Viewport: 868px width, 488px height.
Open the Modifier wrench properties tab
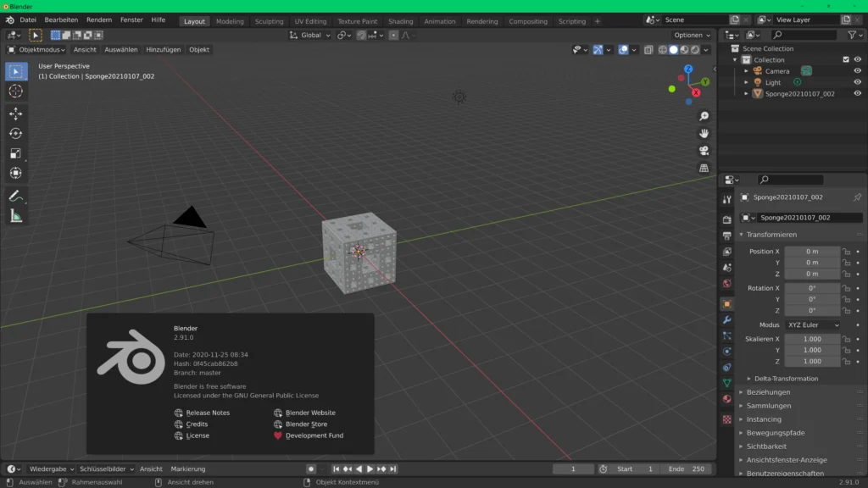tap(726, 319)
